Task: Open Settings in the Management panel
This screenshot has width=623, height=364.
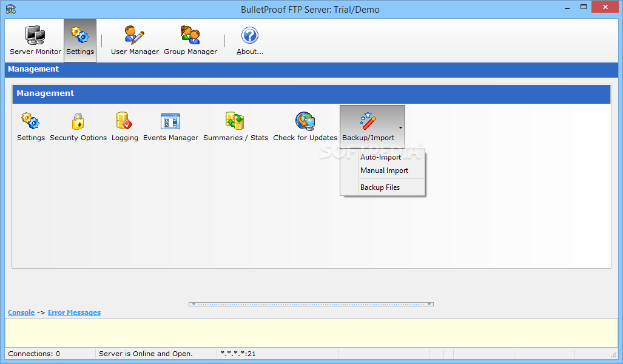Action: 30,127
